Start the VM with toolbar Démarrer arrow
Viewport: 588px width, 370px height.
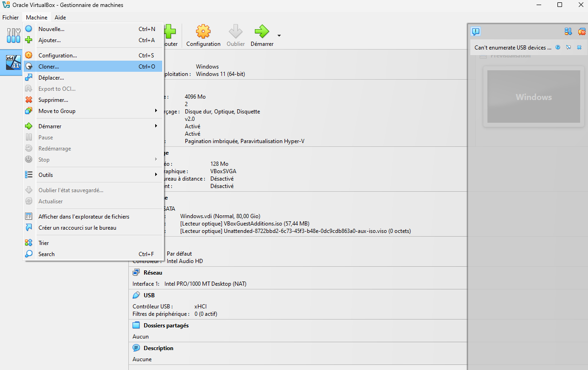tap(262, 35)
